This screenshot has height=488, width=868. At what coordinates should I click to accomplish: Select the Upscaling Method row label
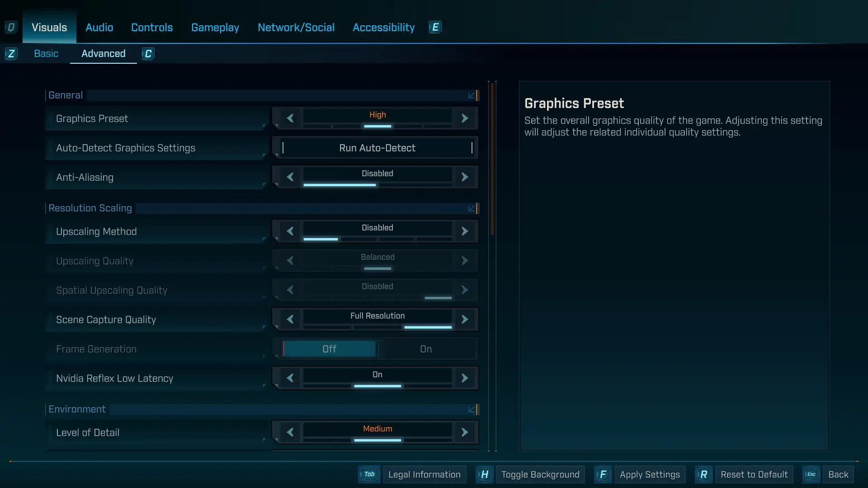(x=156, y=231)
